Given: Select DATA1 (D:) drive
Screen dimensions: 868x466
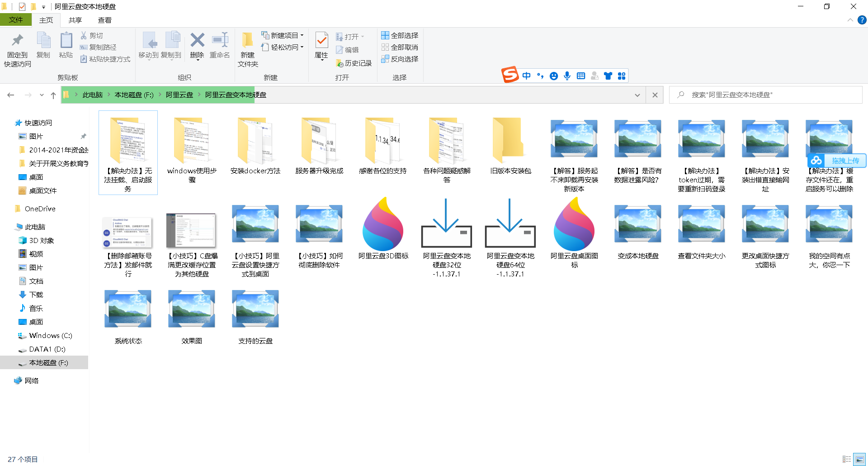Looking at the screenshot, I should [42, 349].
